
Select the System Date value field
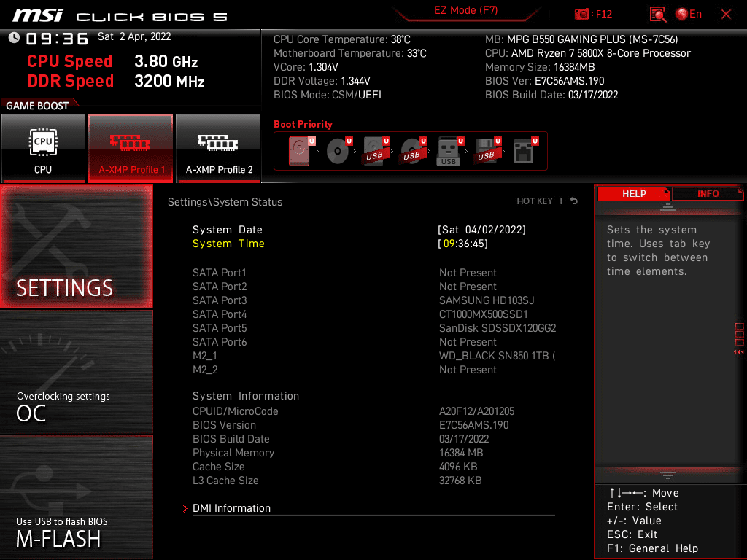tap(481, 230)
